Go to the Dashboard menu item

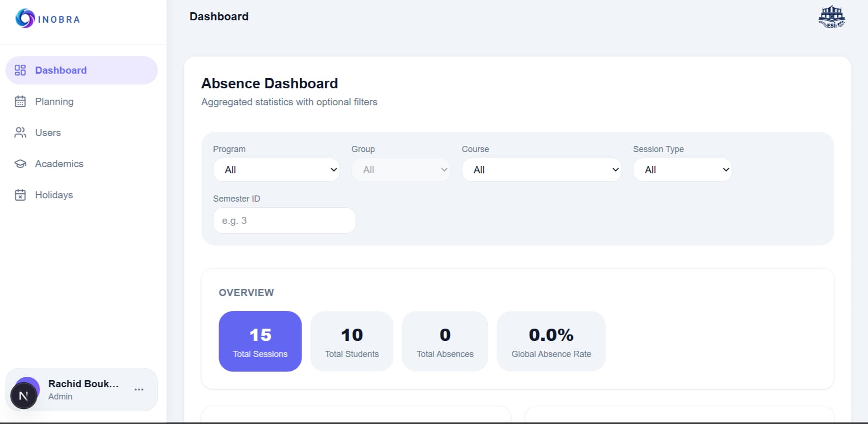coord(82,70)
